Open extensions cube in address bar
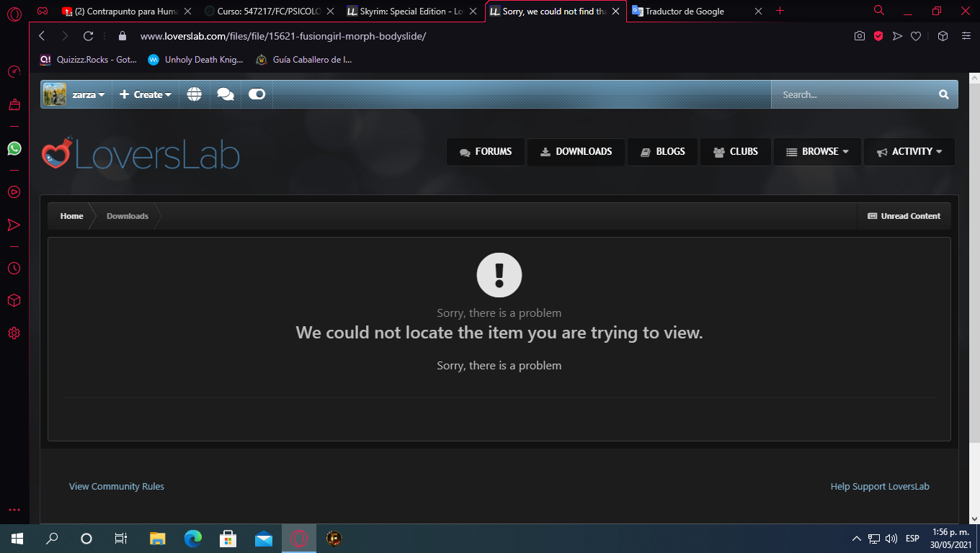 (x=943, y=36)
